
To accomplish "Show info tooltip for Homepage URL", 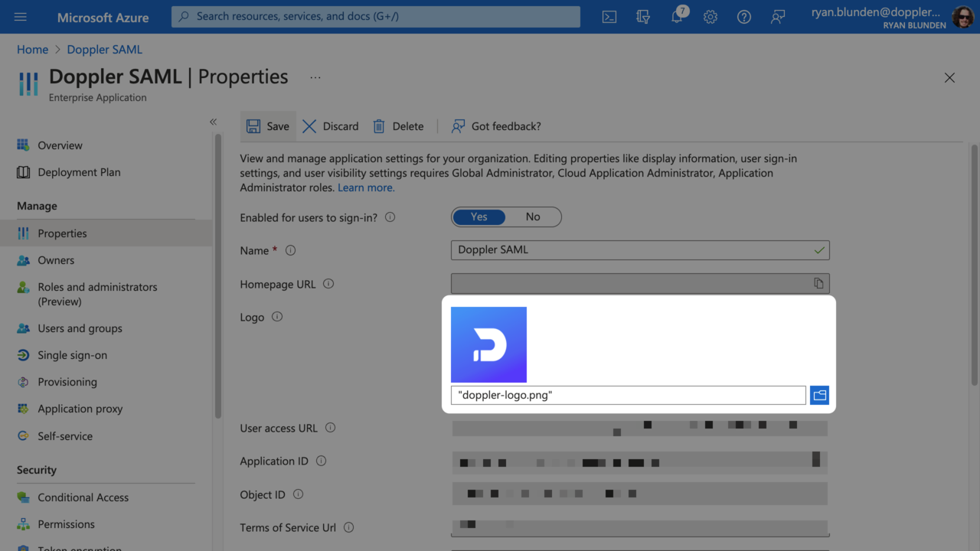I will click(328, 284).
